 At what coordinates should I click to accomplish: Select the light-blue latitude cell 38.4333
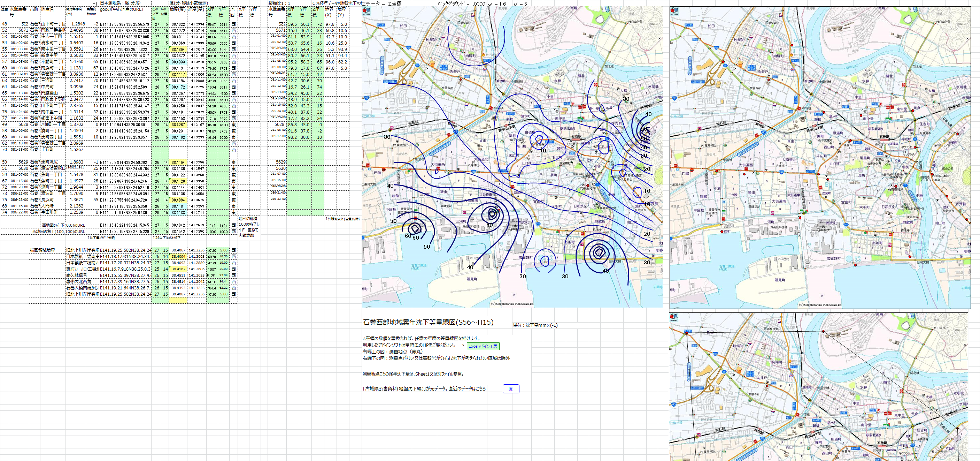[178, 62]
